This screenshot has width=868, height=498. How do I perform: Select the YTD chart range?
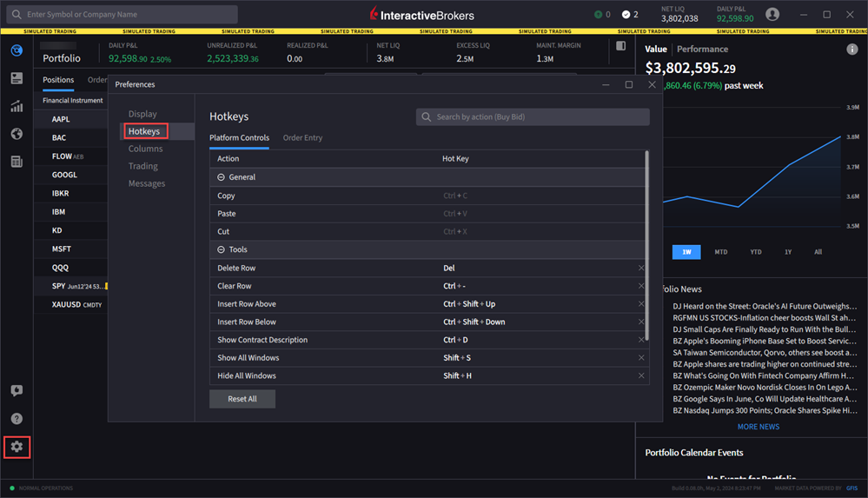pyautogui.click(x=756, y=252)
